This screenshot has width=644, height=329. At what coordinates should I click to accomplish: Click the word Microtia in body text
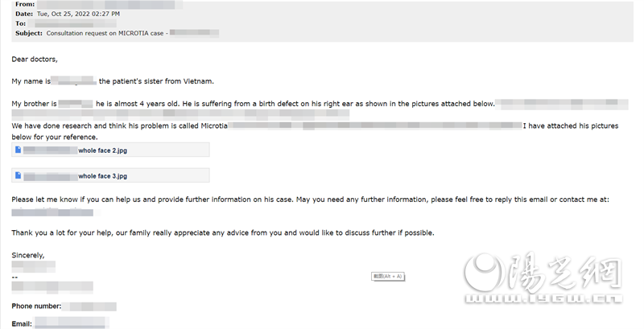[214, 126]
